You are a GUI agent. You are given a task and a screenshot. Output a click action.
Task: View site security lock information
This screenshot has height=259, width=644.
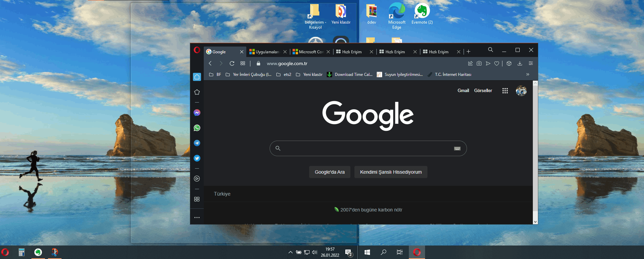tap(258, 63)
